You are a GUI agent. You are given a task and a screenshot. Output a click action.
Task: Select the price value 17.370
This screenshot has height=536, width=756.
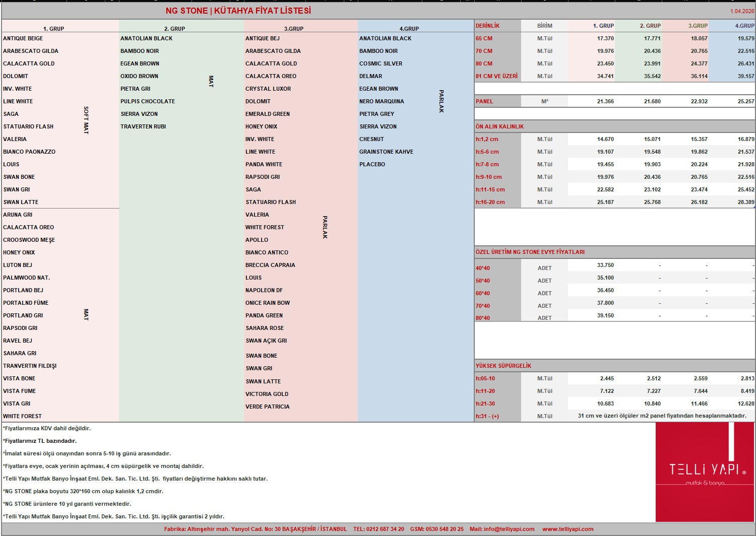pyautogui.click(x=605, y=38)
